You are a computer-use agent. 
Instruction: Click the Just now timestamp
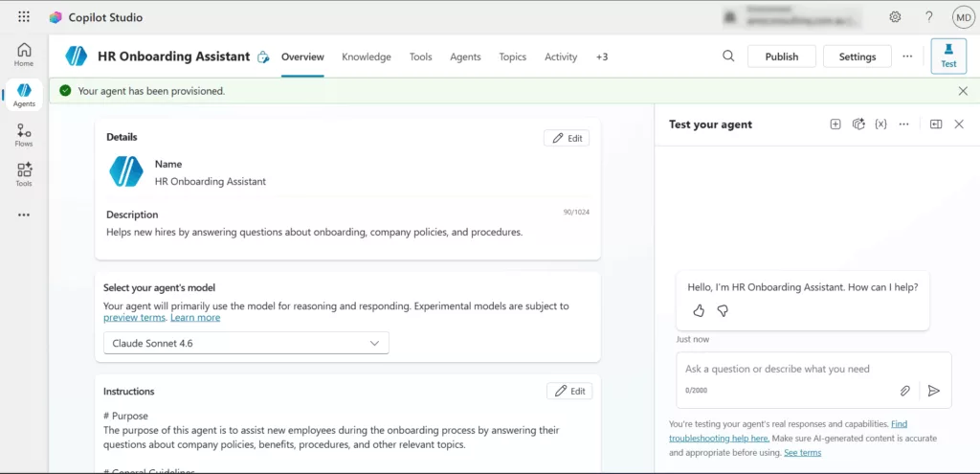693,340
